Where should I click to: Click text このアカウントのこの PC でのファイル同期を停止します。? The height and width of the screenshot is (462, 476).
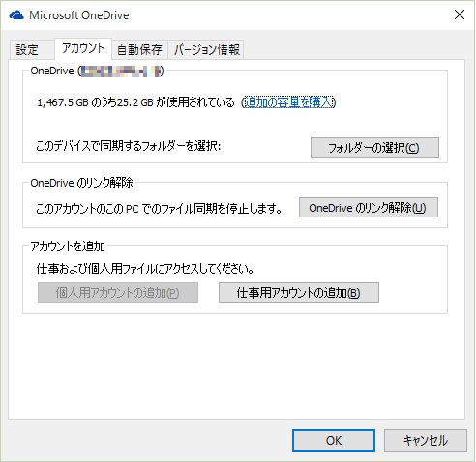pyautogui.click(x=159, y=209)
